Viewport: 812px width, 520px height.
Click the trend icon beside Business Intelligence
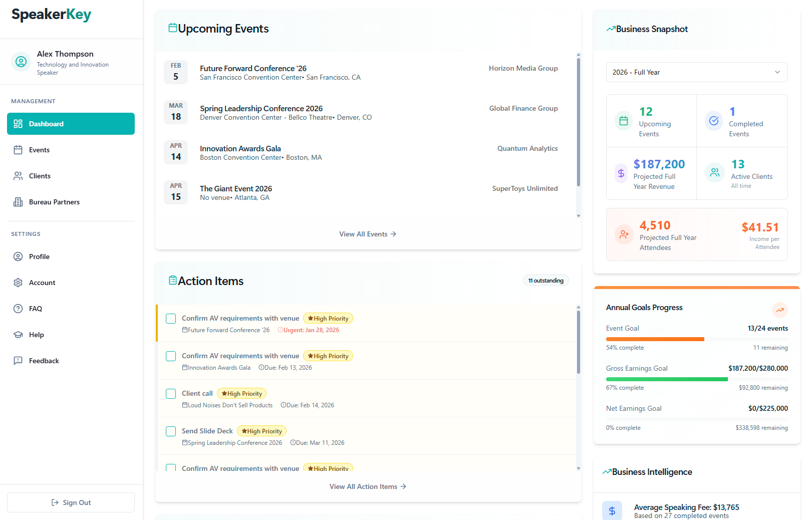pyautogui.click(x=607, y=472)
